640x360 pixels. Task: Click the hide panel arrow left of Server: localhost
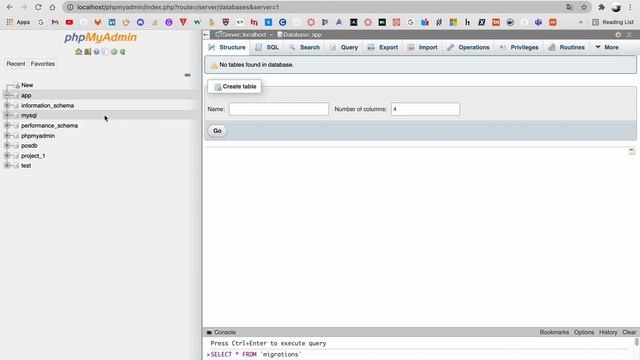coord(206,35)
